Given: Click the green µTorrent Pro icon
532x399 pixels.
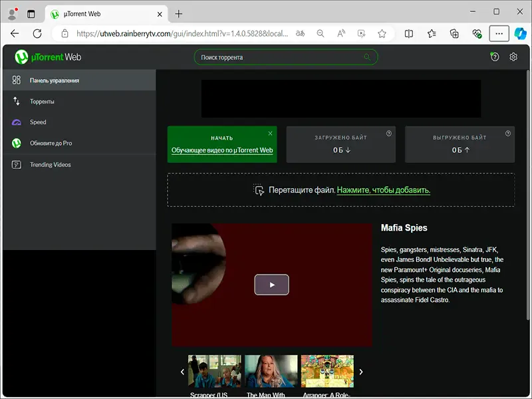Looking at the screenshot, I should pyautogui.click(x=16, y=143).
